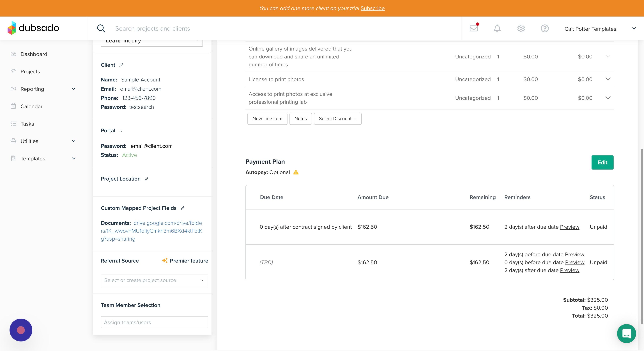
Task: Edit Client details pencil icon
Action: [x=121, y=65]
